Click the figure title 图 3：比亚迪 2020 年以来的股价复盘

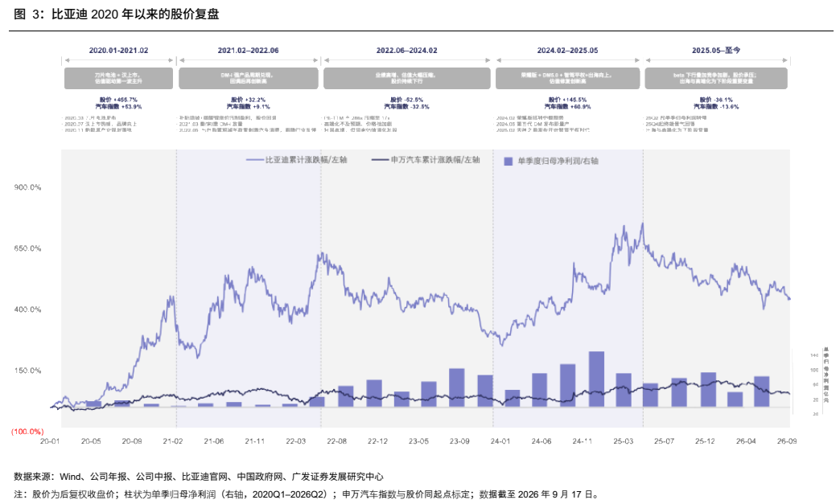(116, 14)
